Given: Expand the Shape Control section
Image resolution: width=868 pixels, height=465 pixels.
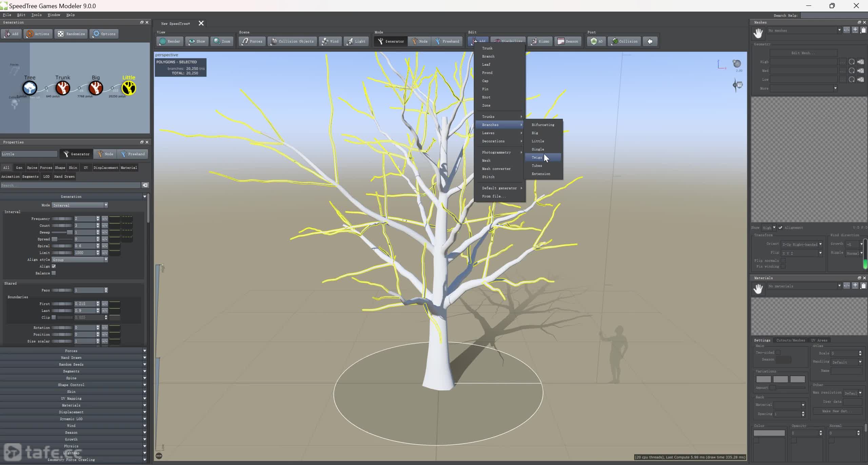Looking at the screenshot, I should (74, 385).
